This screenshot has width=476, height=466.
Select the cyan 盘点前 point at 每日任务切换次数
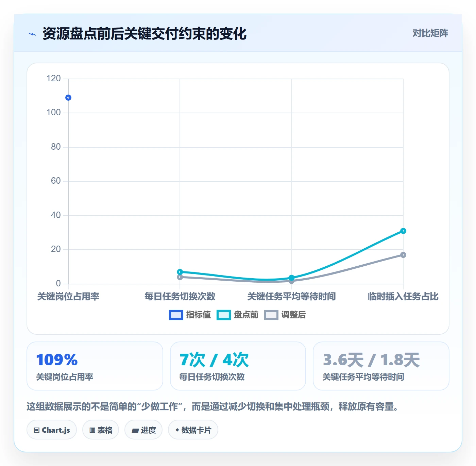click(x=180, y=272)
